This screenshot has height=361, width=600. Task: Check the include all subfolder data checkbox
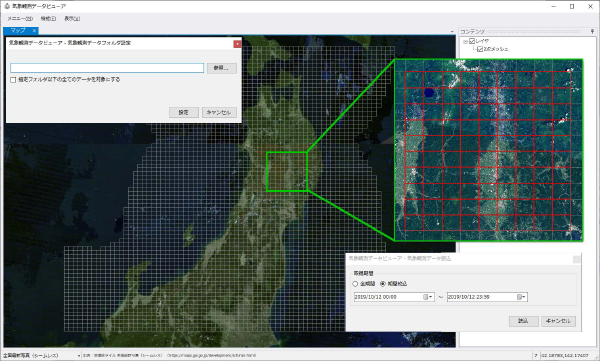[x=13, y=80]
